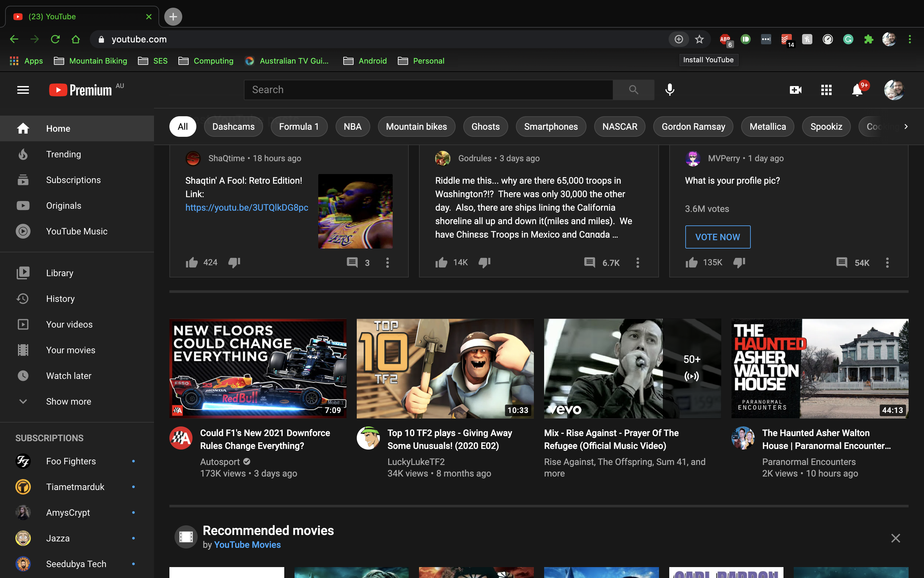
Task: Open the Computing bookmarks folder
Action: 206,61
